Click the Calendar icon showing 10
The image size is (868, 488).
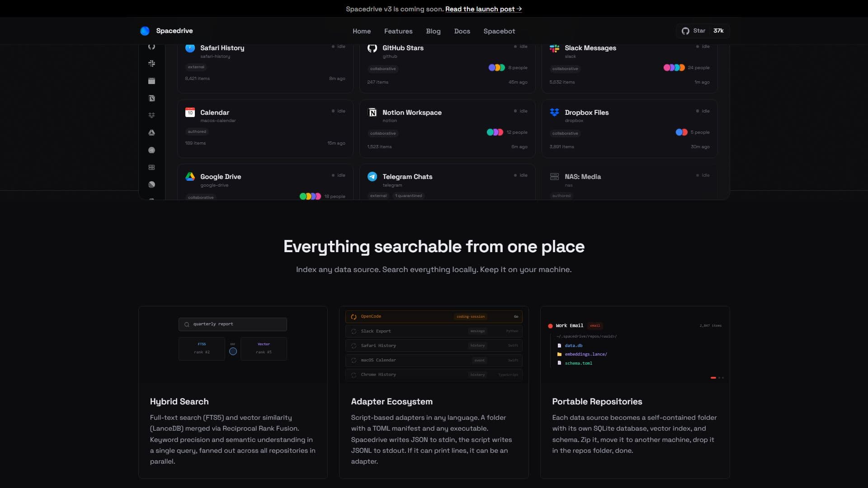[190, 113]
